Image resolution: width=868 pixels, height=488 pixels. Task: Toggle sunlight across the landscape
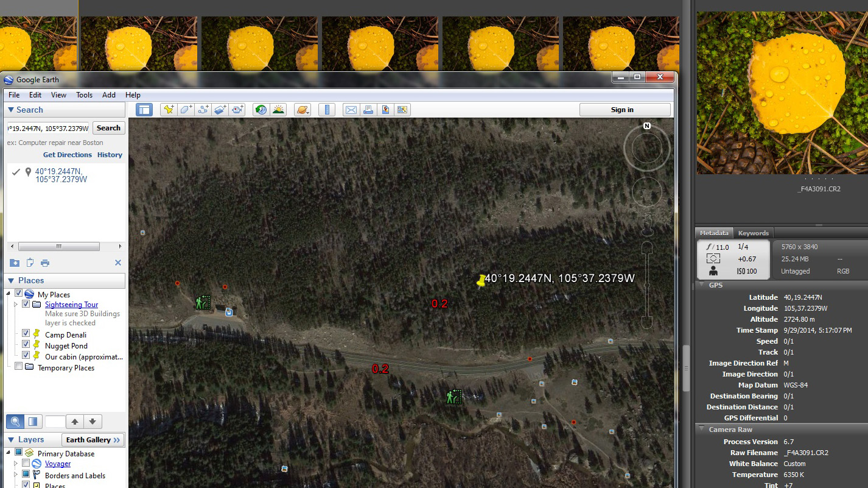click(x=278, y=110)
